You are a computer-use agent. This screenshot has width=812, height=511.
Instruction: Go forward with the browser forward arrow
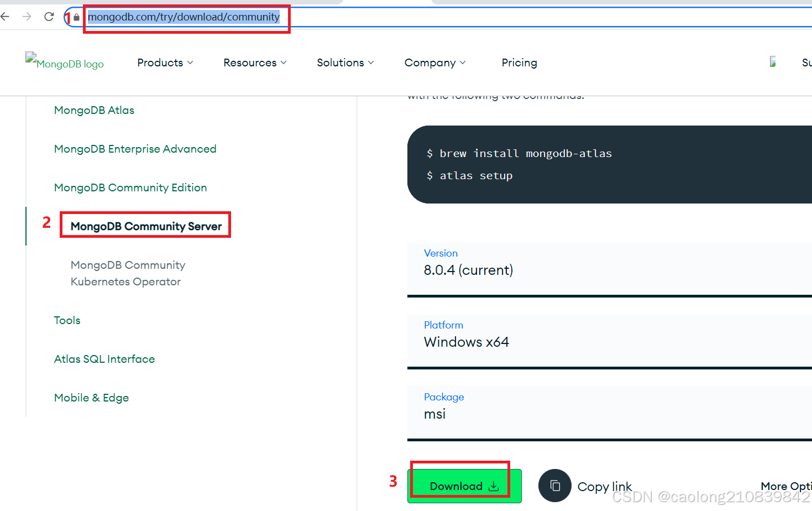coord(27,17)
